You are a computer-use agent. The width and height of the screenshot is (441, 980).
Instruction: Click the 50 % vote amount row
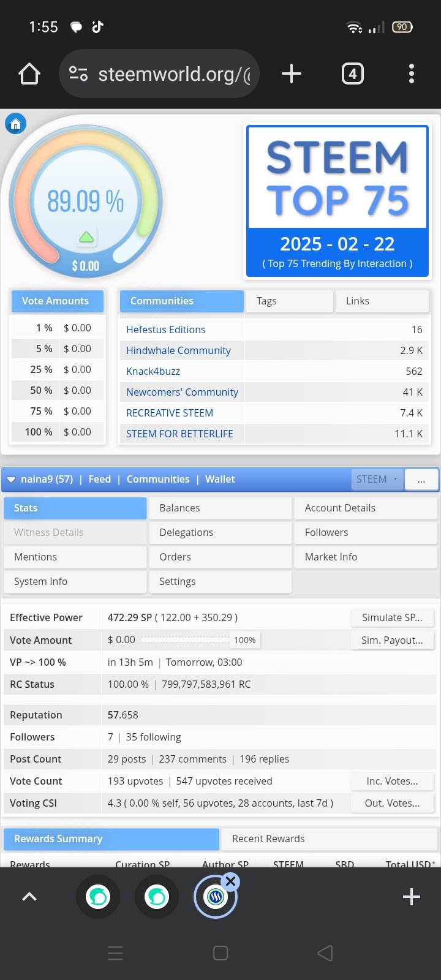[x=58, y=390]
